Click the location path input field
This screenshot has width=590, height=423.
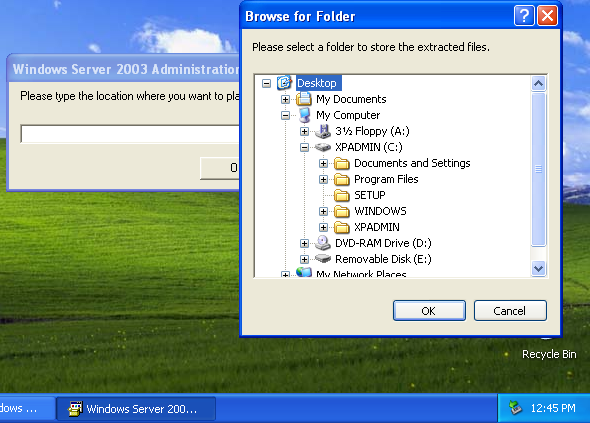pyautogui.click(x=130, y=134)
